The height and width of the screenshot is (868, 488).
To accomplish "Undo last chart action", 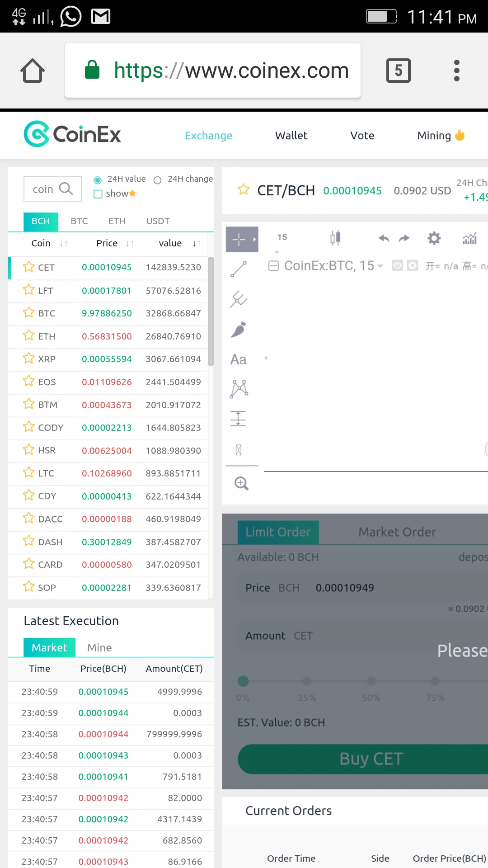I will (x=384, y=238).
